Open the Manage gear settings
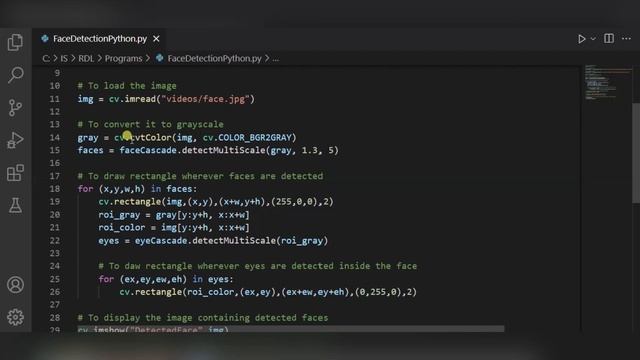This screenshot has width=640, height=360. tap(16, 317)
